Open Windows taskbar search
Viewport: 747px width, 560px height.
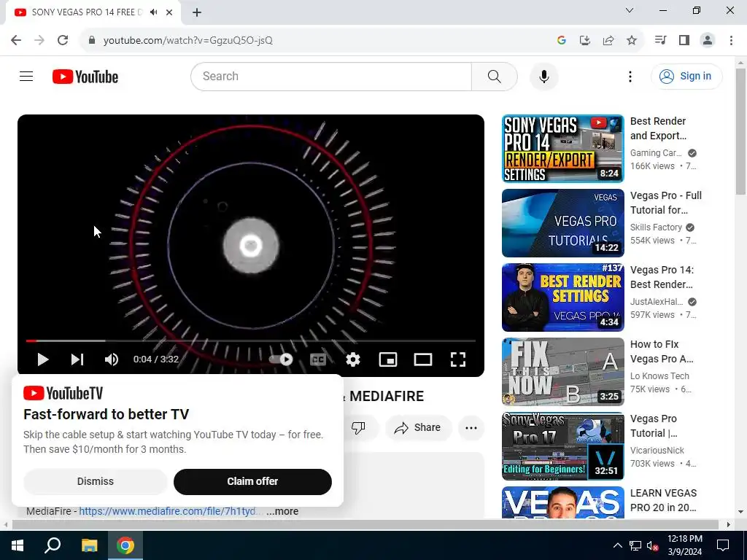point(53,545)
